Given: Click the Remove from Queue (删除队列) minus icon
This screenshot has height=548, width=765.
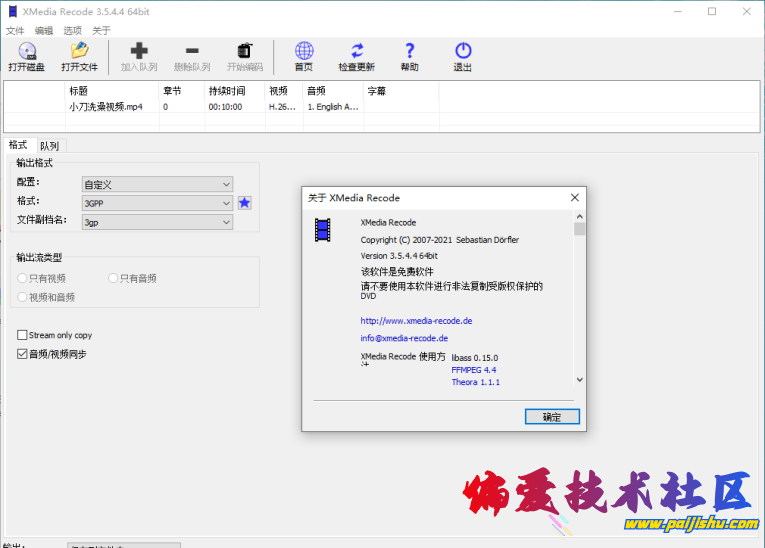Looking at the screenshot, I should [x=192, y=52].
